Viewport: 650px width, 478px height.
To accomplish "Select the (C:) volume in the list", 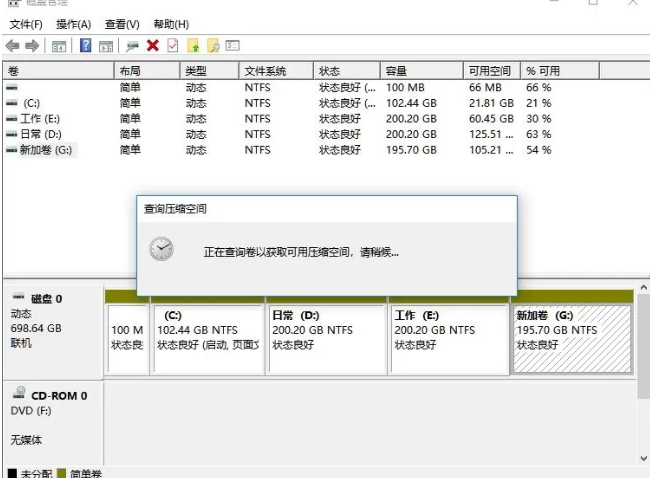I will pos(32,103).
